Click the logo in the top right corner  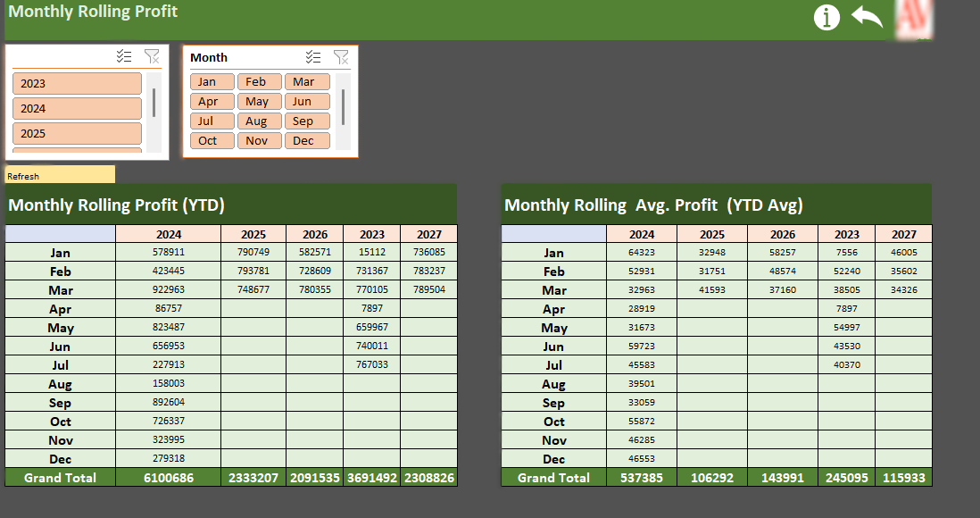[914, 20]
